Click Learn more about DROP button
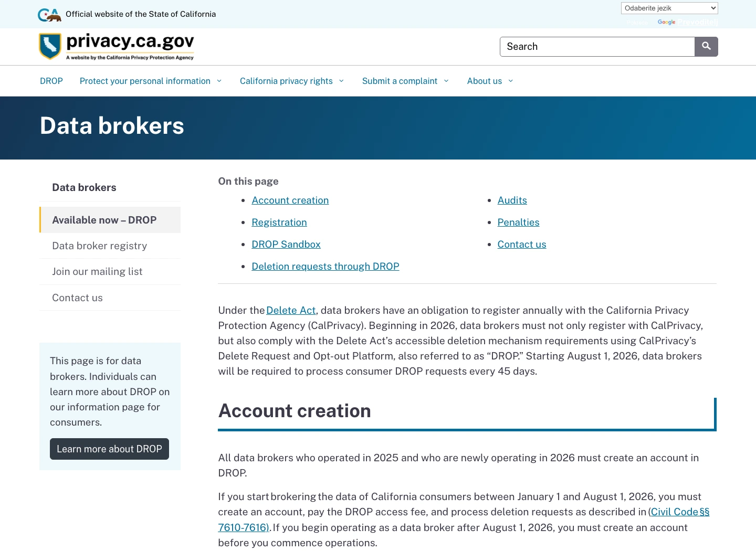 click(109, 449)
